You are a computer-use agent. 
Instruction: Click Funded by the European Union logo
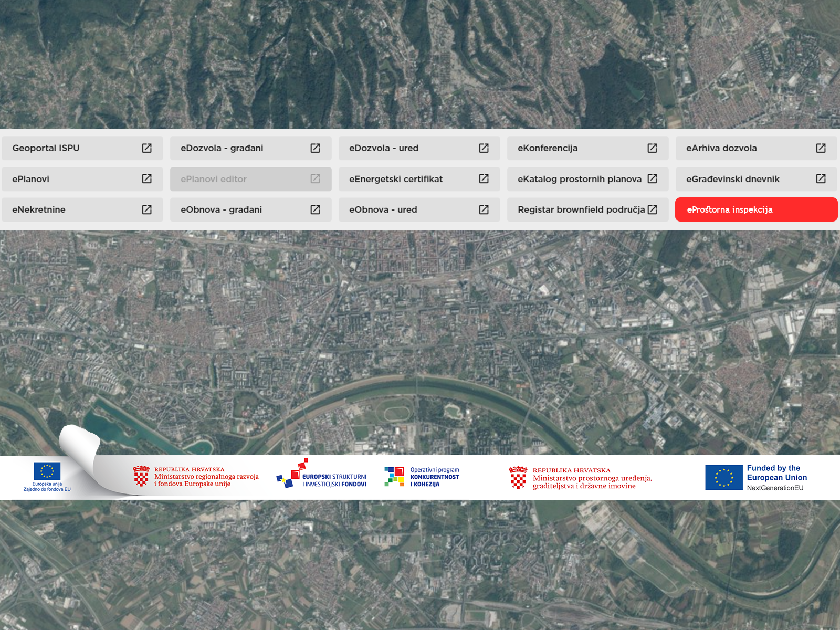coord(756,477)
